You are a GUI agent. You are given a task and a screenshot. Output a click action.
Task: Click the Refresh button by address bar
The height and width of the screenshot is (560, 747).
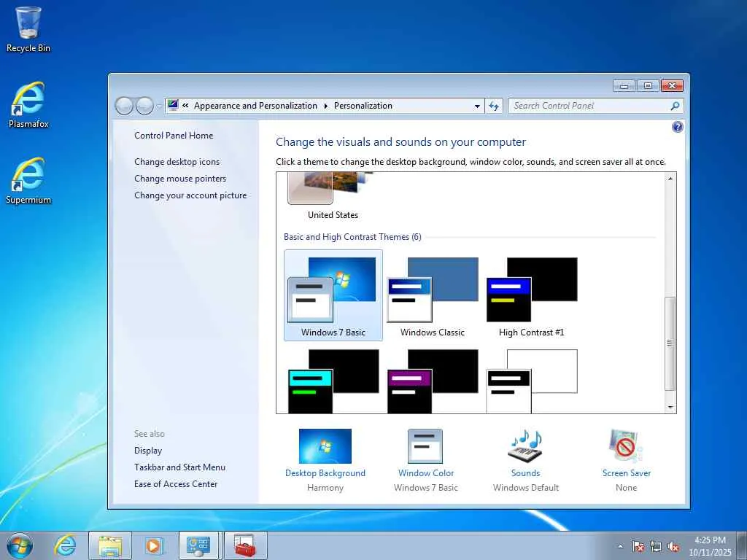[494, 106]
